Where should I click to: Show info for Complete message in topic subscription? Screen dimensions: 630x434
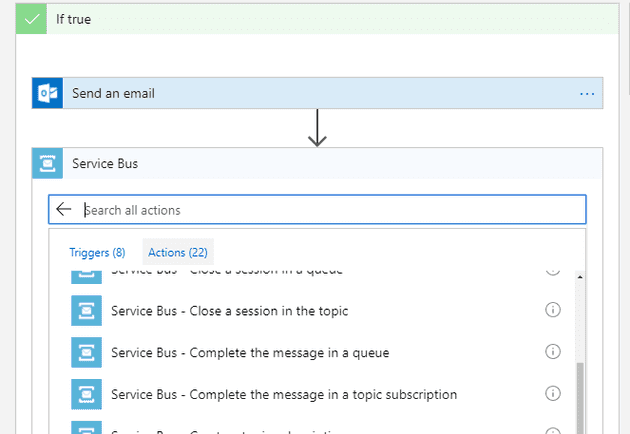tap(553, 393)
